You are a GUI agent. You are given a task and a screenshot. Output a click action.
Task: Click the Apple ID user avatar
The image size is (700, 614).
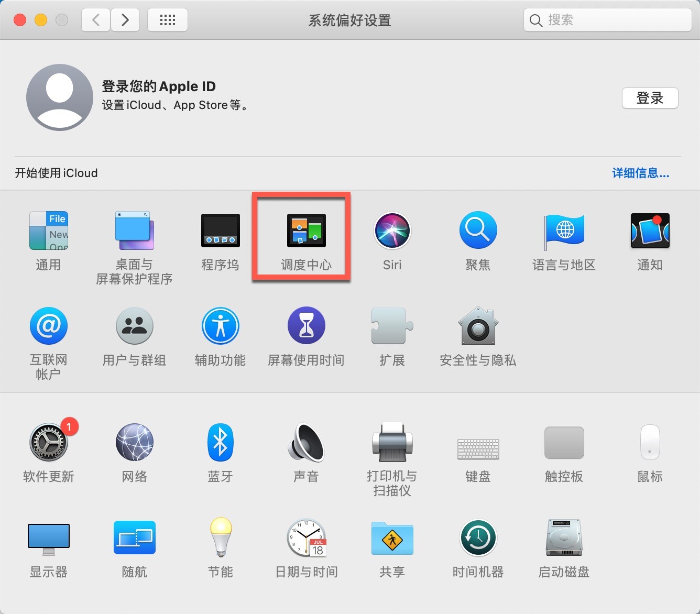pyautogui.click(x=60, y=97)
